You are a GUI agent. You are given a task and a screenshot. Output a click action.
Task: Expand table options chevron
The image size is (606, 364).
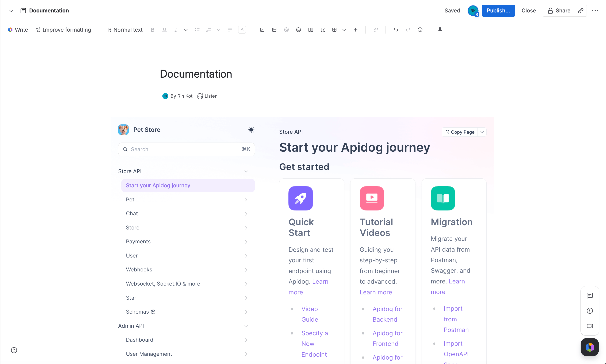[x=344, y=30]
